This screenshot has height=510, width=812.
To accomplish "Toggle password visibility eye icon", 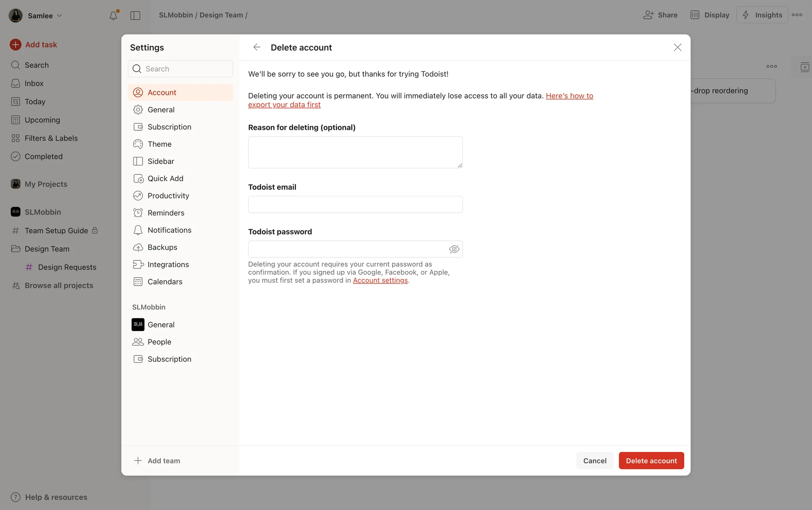I will click(x=454, y=249).
